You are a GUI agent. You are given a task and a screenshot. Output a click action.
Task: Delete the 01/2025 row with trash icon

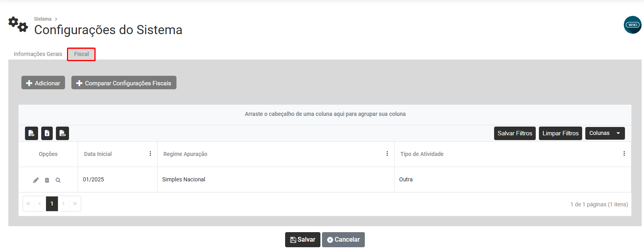click(47, 180)
